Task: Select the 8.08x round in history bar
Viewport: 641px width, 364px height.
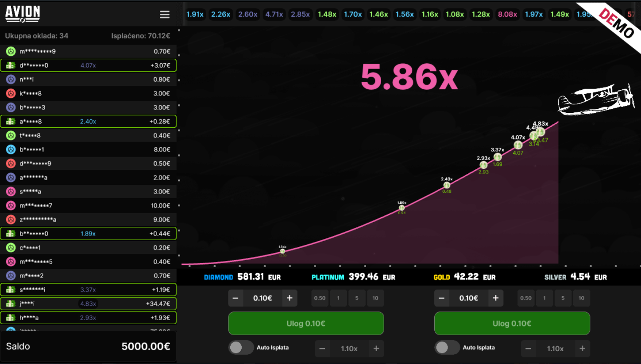Action: pyautogui.click(x=507, y=14)
